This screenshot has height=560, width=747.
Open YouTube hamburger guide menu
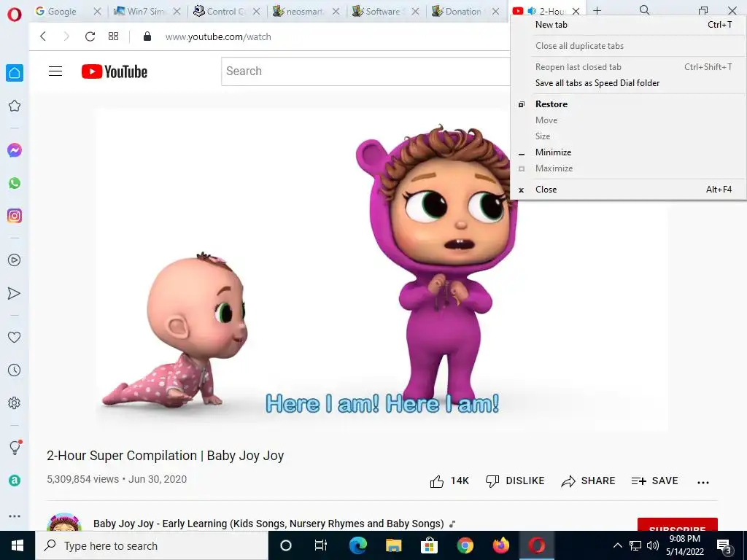55,71
